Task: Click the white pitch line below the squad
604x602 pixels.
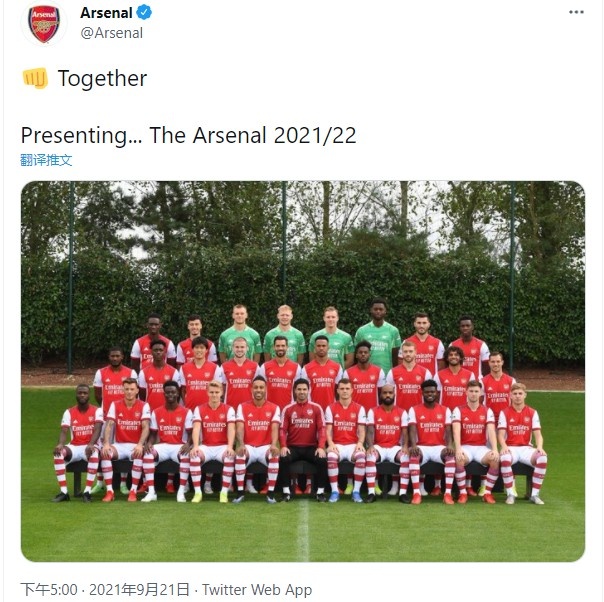Action: point(302,530)
